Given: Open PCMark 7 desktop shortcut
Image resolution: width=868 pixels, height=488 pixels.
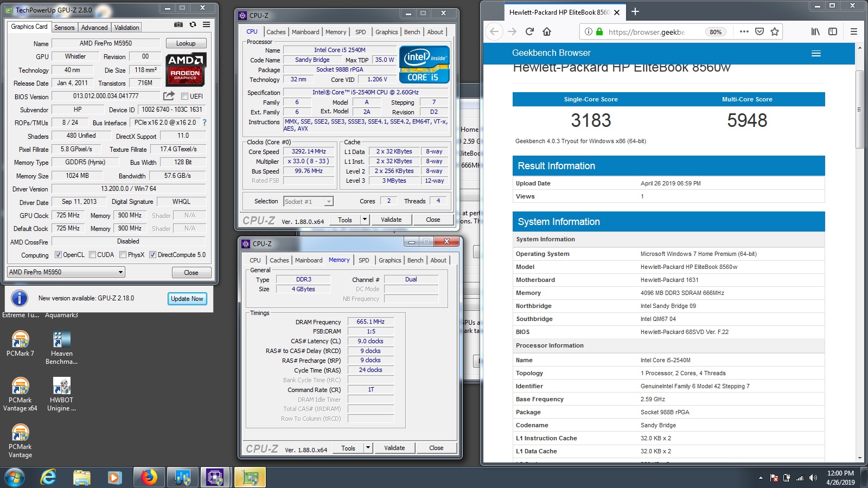Looking at the screenshot, I should coord(20,344).
